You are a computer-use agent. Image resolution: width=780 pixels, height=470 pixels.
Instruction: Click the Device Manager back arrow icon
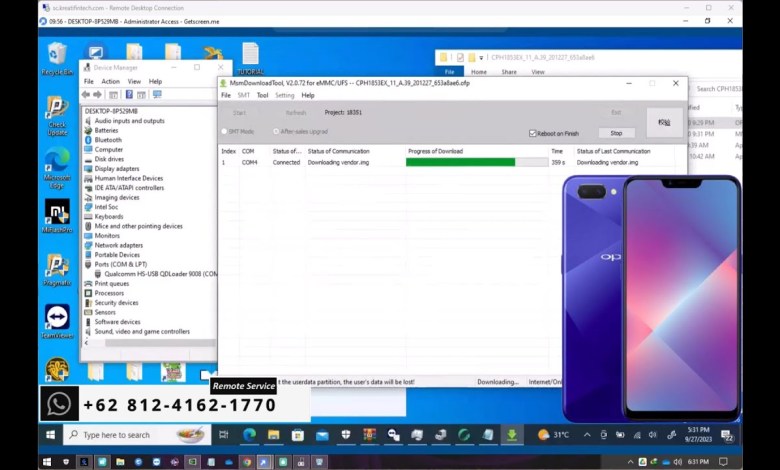click(88, 94)
